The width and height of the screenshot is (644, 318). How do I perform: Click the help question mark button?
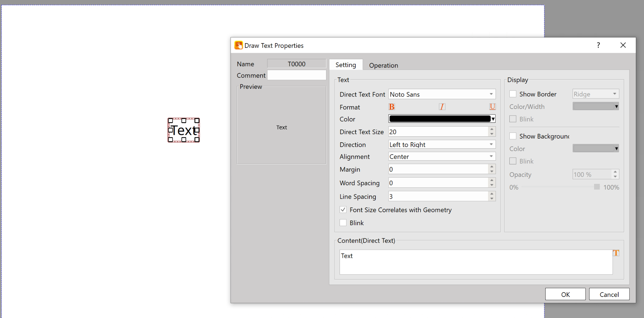coord(598,45)
